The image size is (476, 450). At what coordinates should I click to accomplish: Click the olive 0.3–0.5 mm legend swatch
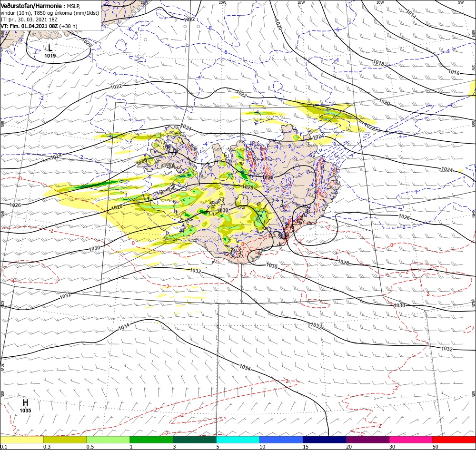[65, 440]
